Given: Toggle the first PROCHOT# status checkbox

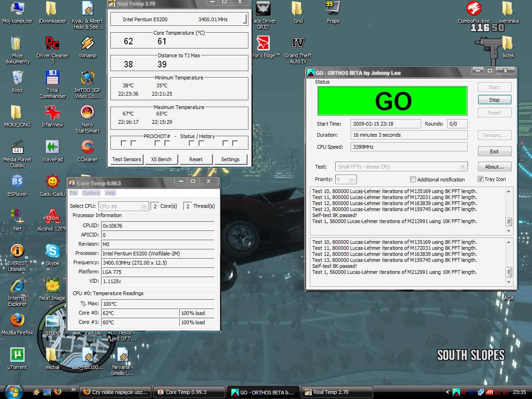Looking at the screenshot, I should (123, 143).
